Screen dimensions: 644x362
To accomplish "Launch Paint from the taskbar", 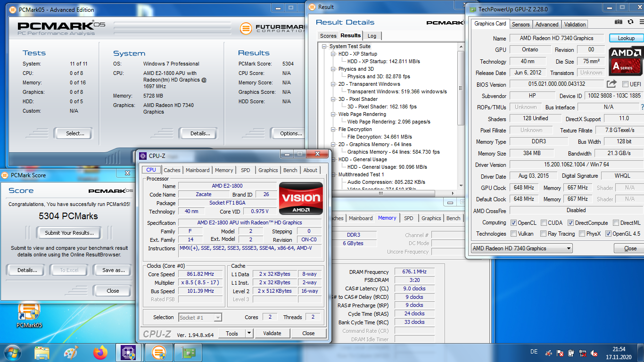I will click(71, 352).
